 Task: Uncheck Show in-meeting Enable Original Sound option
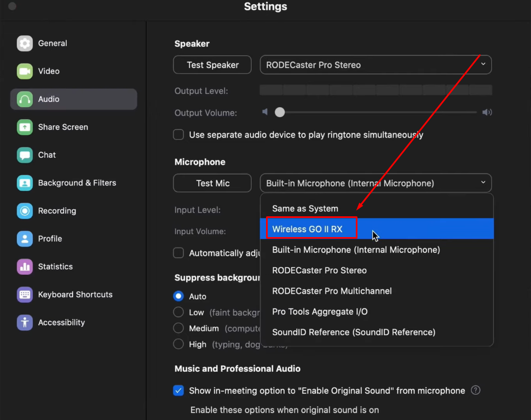(178, 390)
